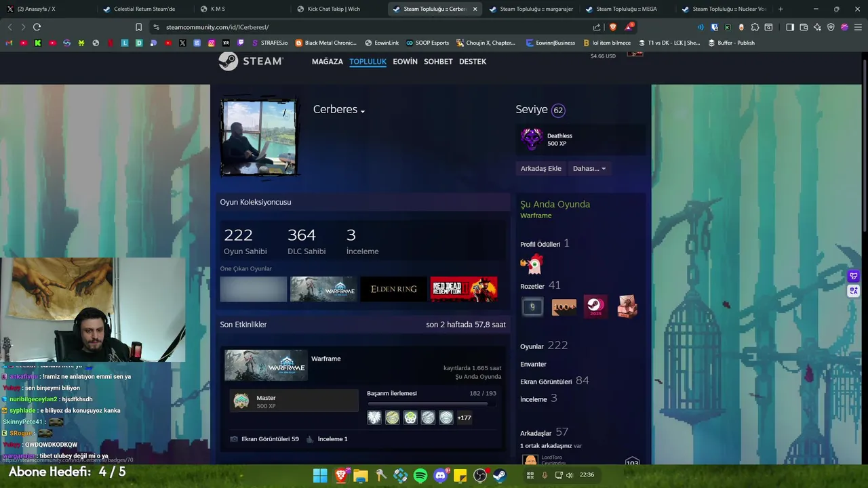Click the volume speaker icon in tray
Image resolution: width=868 pixels, height=488 pixels.
(x=570, y=475)
